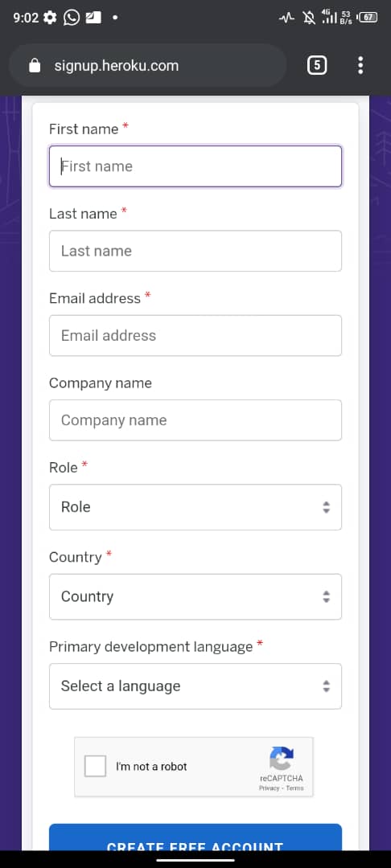
Task: Open the Country dropdown
Action: coord(195,596)
